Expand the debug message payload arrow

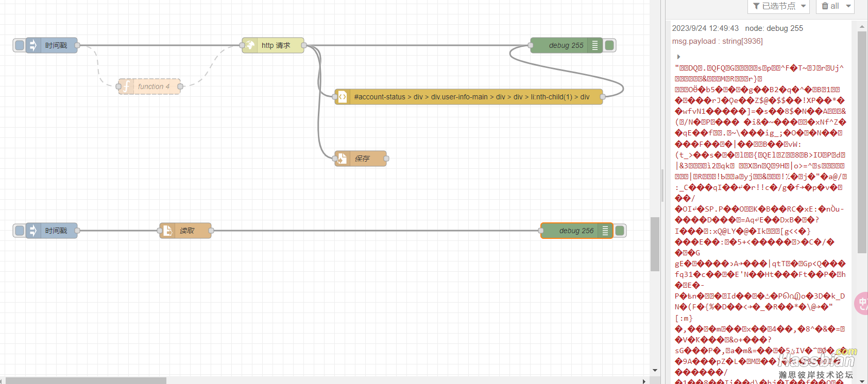[x=678, y=57]
